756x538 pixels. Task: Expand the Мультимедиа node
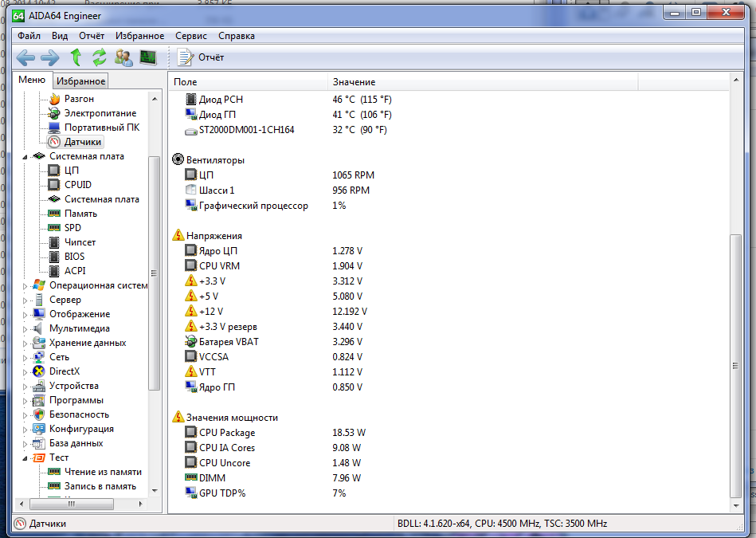pyautogui.click(x=25, y=329)
